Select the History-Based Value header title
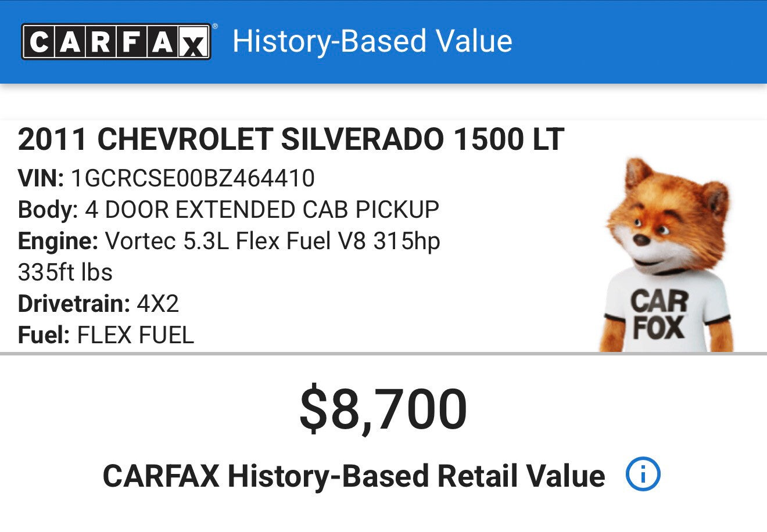 (x=372, y=42)
